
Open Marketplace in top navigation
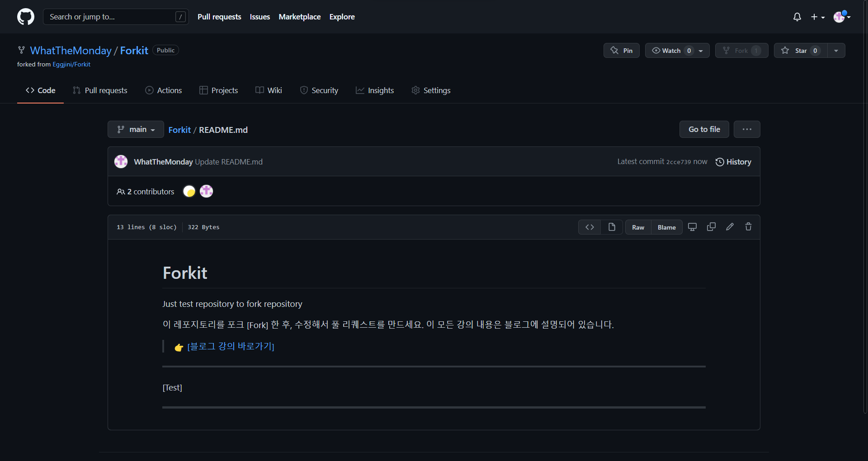[x=300, y=17]
